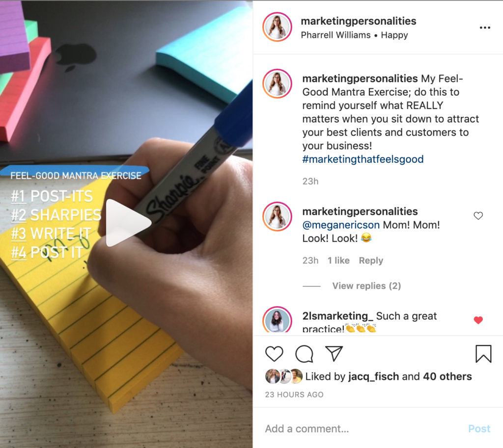The image size is (503, 448).
Task: View the 1 like on comment
Action: pyautogui.click(x=338, y=260)
